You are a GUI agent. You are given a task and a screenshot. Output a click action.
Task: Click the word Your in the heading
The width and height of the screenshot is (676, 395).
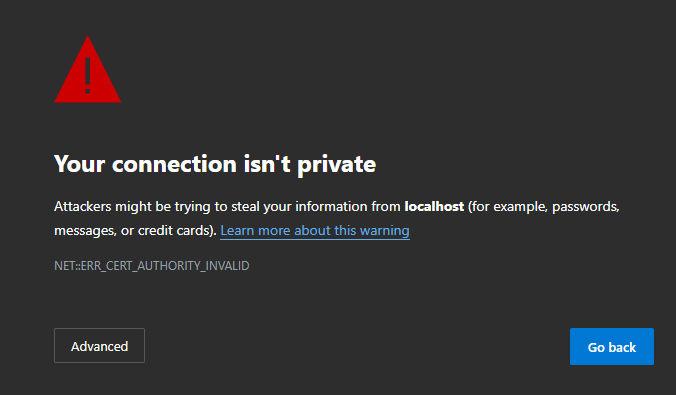[80, 164]
